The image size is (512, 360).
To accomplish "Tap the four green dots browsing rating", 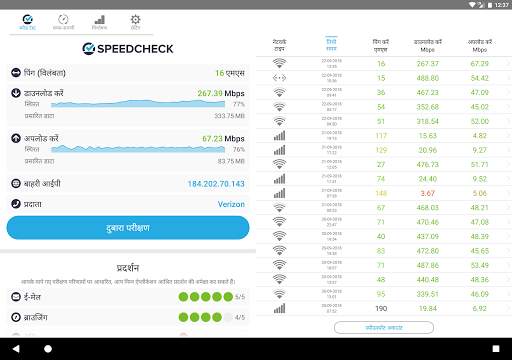I will point(206,317).
